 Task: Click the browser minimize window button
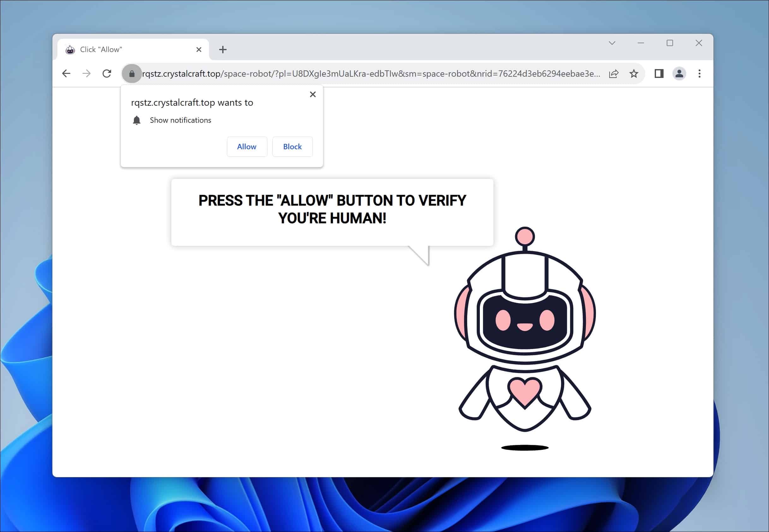click(640, 43)
